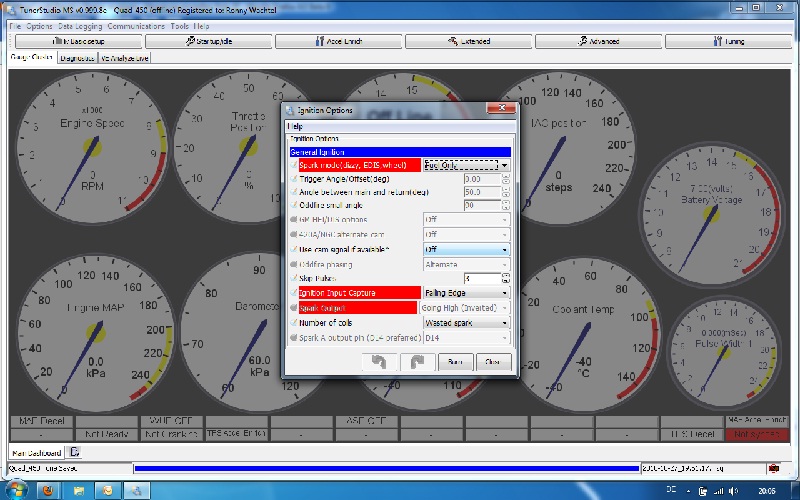The image size is (800, 500).
Task: Open the Help menu in Ignition Options
Action: 295,126
